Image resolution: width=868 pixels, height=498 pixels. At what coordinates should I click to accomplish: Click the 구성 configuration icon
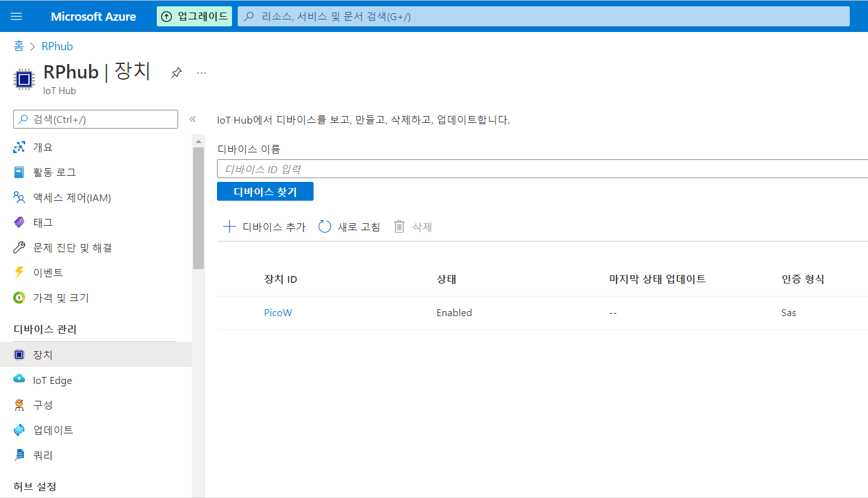[x=19, y=405]
